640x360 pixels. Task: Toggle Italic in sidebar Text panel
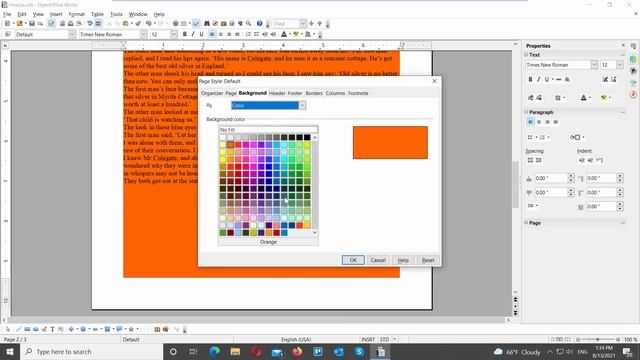[538, 79]
